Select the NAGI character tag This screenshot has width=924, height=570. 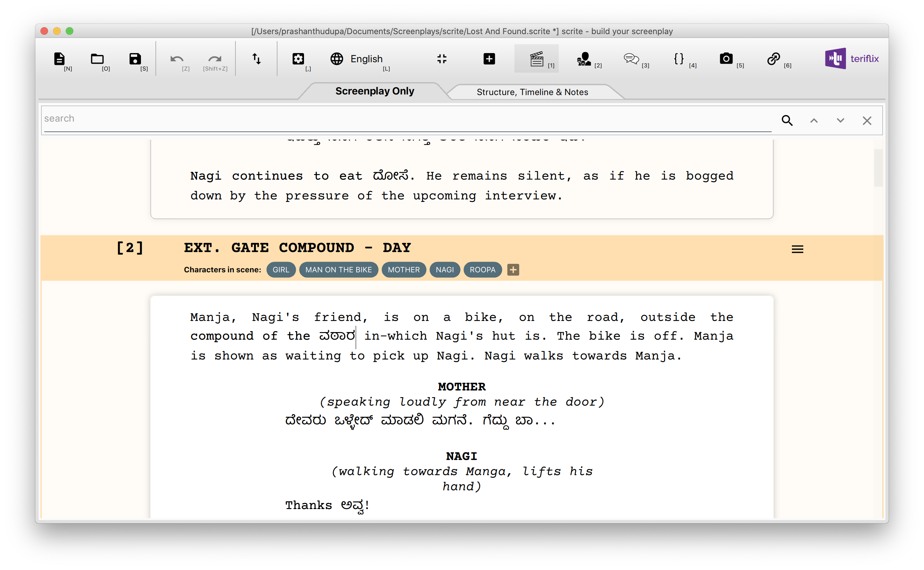coord(445,270)
